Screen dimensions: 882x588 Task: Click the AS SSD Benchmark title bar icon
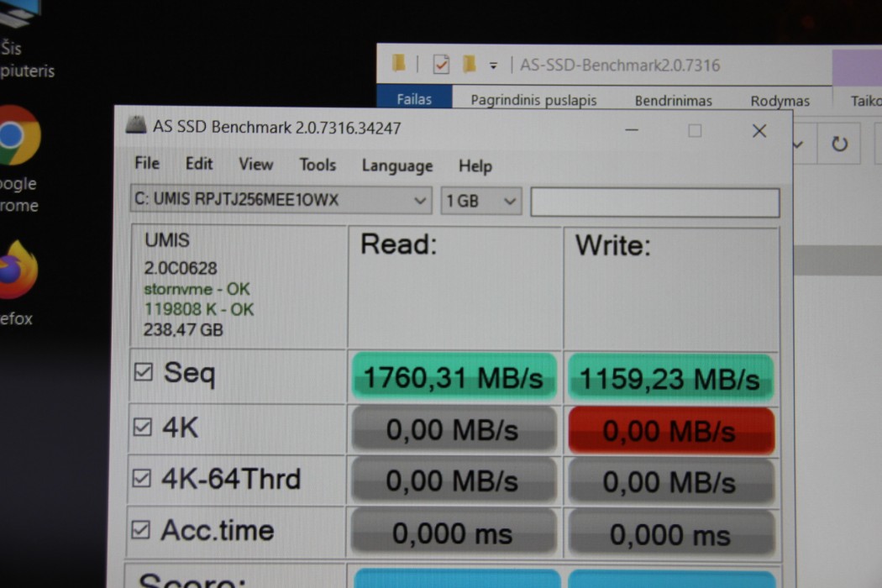(x=136, y=125)
